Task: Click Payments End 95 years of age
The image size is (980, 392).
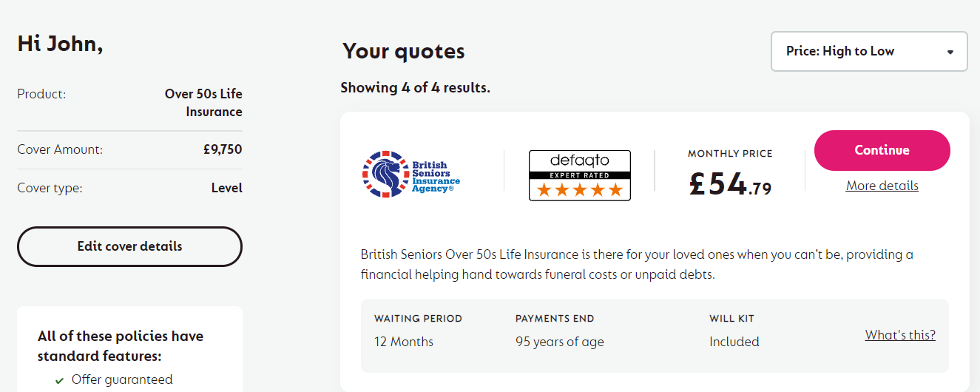Action: coord(559,342)
